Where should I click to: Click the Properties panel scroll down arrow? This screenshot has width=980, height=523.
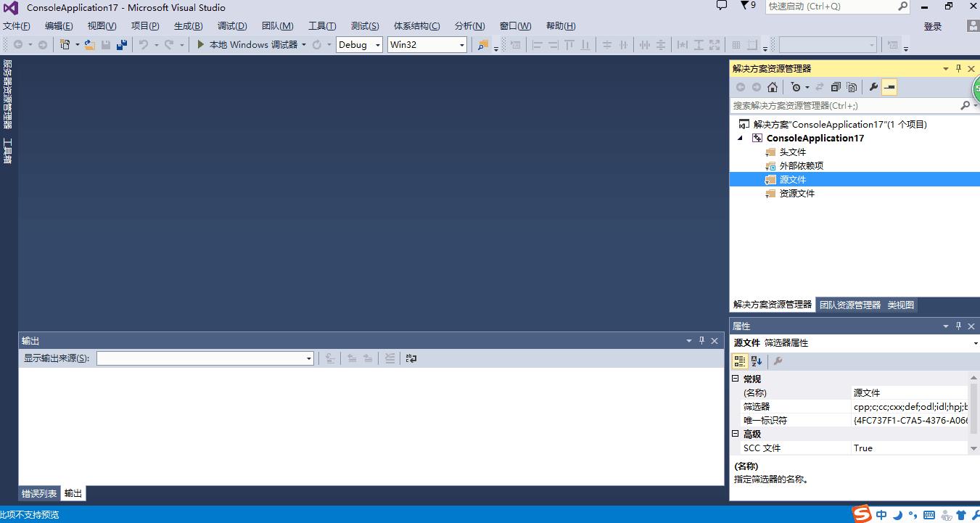pos(974,448)
